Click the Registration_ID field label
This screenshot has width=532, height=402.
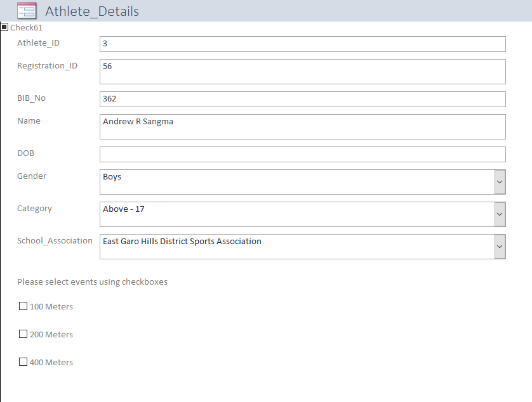(x=47, y=65)
